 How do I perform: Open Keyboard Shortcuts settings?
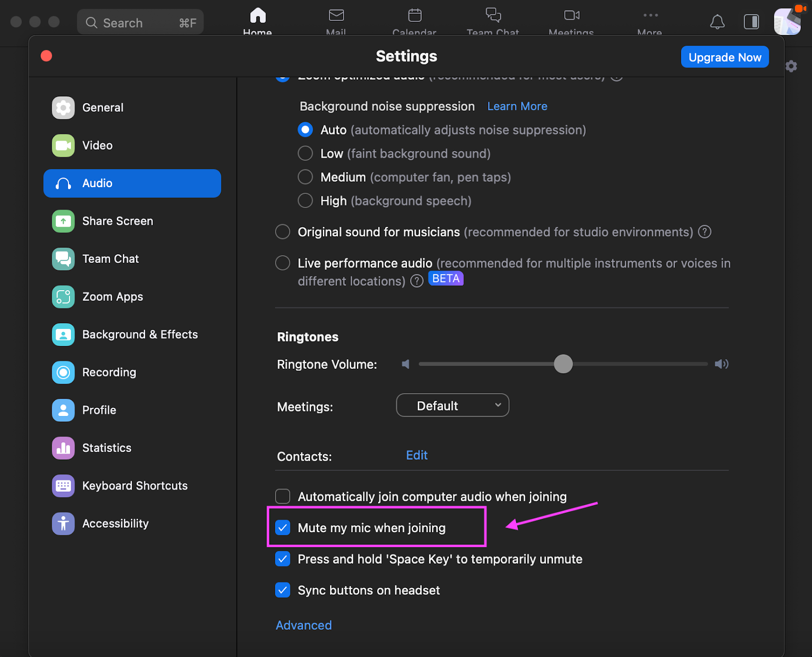point(135,486)
